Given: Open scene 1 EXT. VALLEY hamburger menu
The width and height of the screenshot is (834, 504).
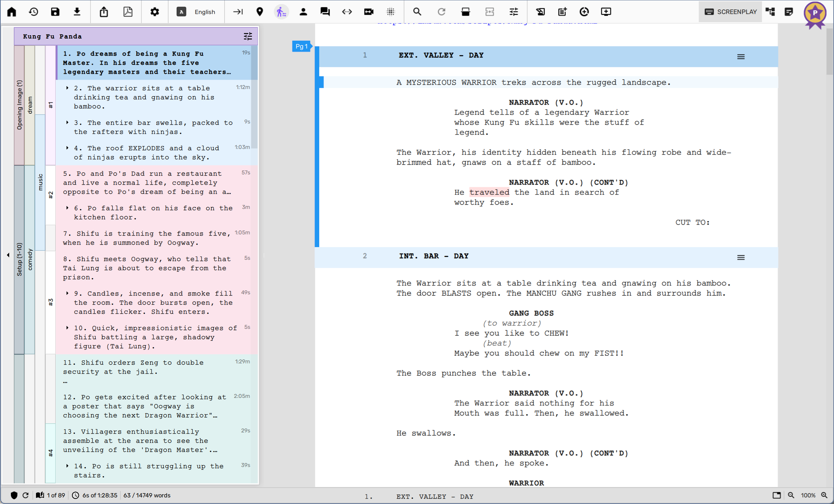Looking at the screenshot, I should (x=741, y=57).
